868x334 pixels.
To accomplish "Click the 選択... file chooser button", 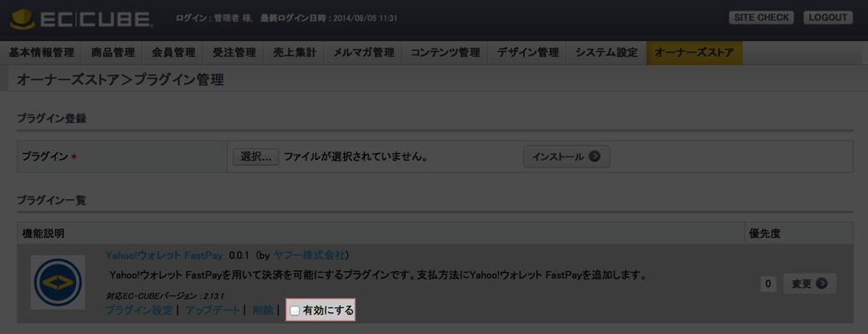I will tap(256, 157).
